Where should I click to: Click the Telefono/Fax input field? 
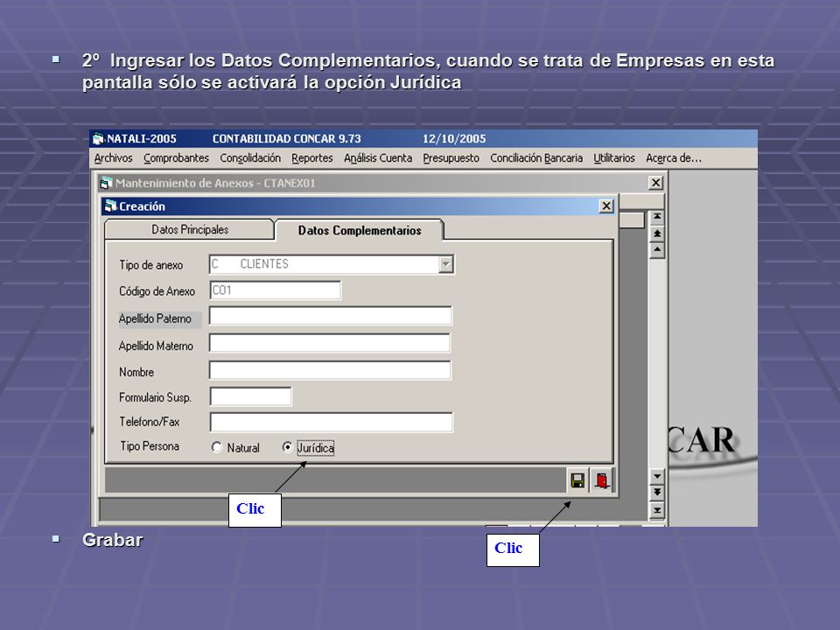click(x=331, y=422)
